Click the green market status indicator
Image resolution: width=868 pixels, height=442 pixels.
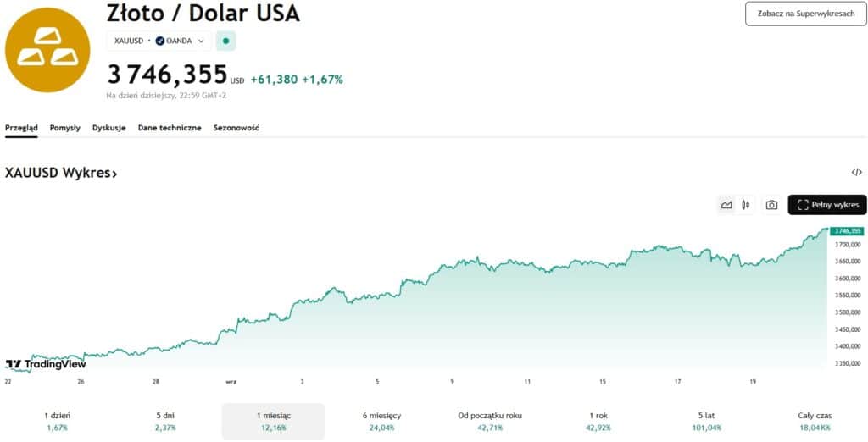tap(225, 41)
